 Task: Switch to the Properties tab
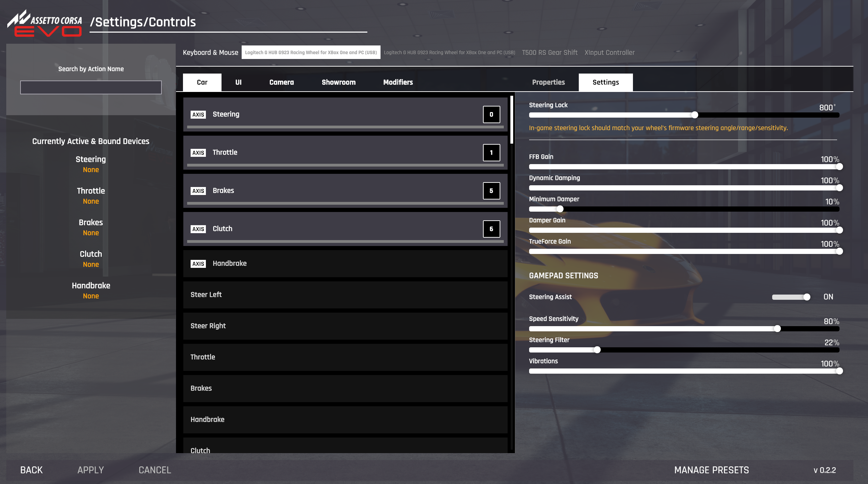tap(548, 82)
